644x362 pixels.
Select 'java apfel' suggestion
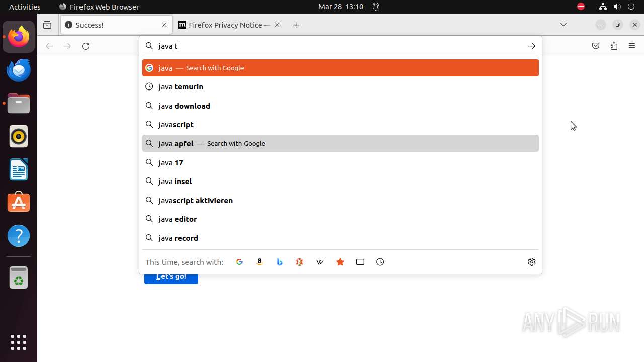click(x=341, y=143)
